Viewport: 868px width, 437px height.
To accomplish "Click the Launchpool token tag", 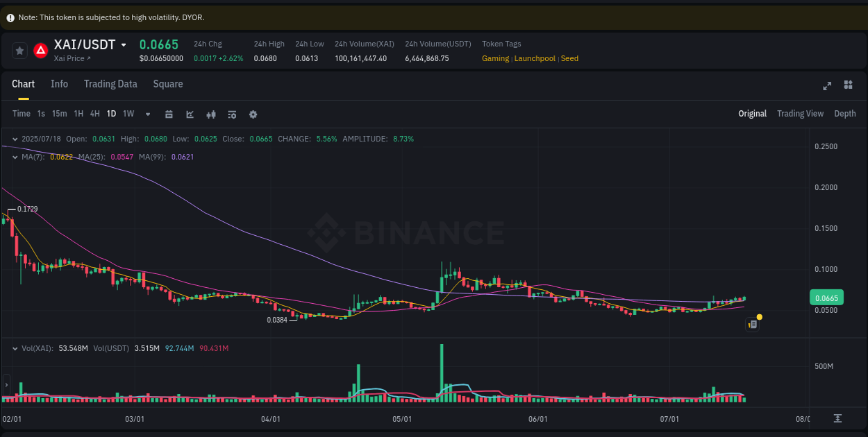I will (535, 58).
